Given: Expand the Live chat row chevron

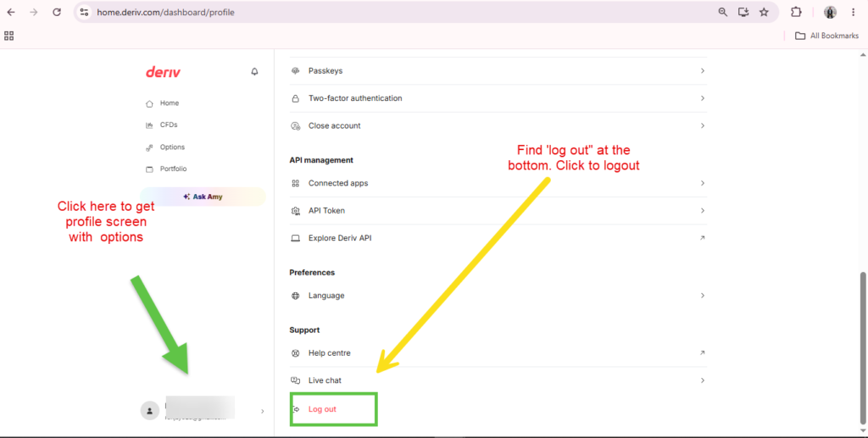Looking at the screenshot, I should point(703,380).
